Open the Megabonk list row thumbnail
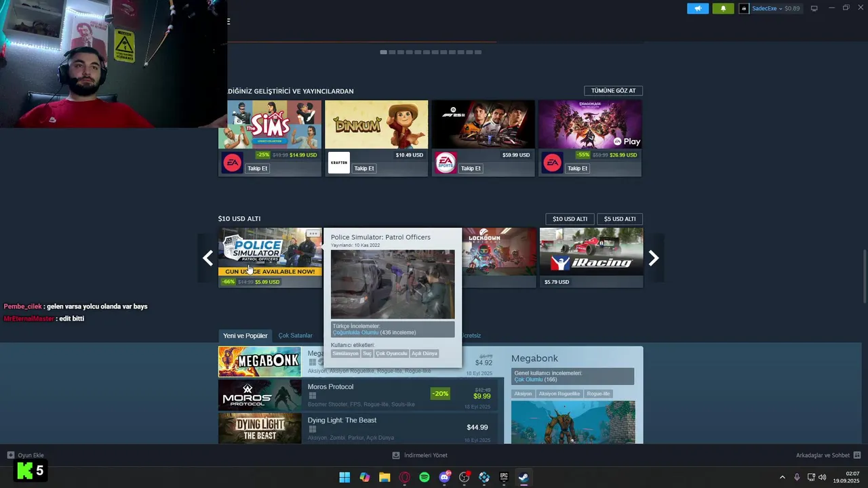The image size is (868, 488). click(x=260, y=361)
